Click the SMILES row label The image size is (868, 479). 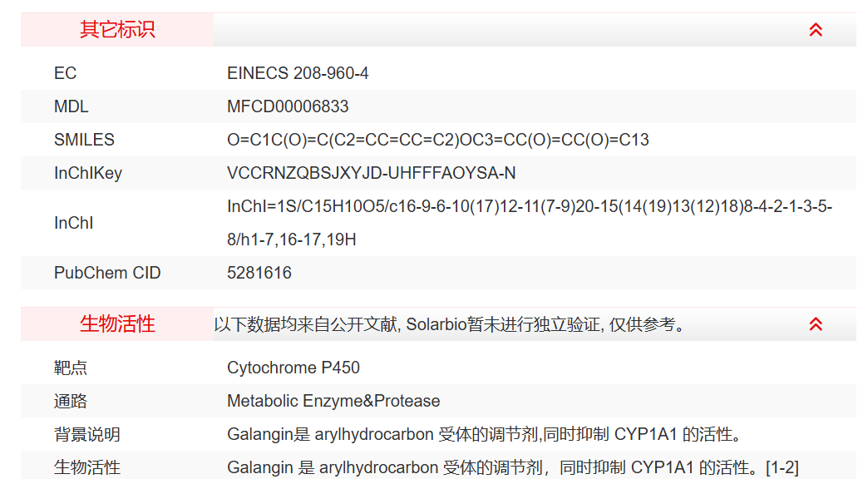(x=84, y=140)
